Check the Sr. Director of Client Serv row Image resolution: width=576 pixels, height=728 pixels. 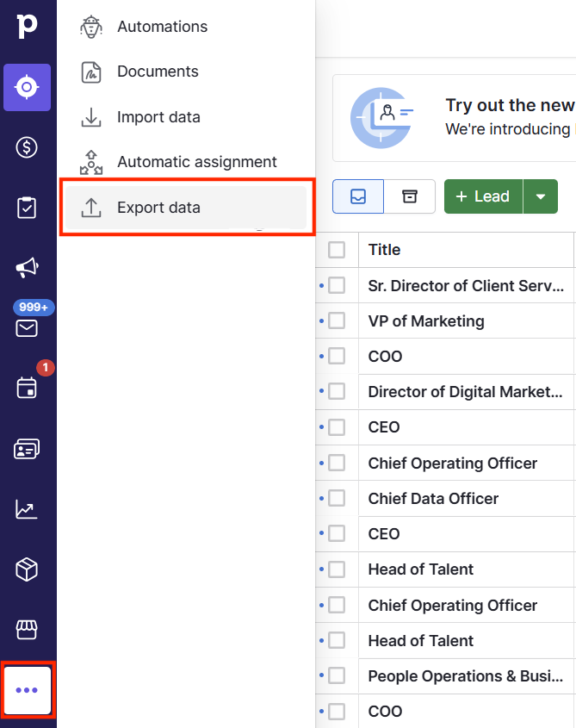pyautogui.click(x=337, y=285)
